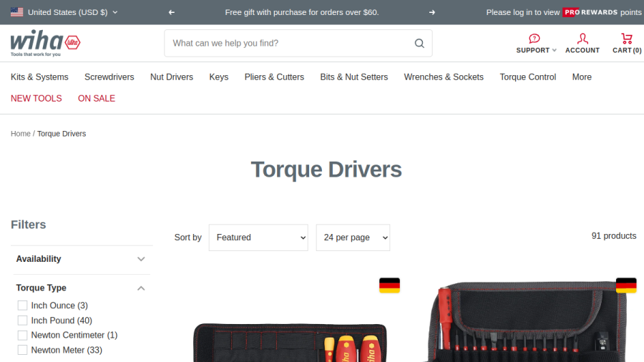Viewport: 644px width, 362px height.
Task: Open the Torque Control menu
Action: (528, 77)
